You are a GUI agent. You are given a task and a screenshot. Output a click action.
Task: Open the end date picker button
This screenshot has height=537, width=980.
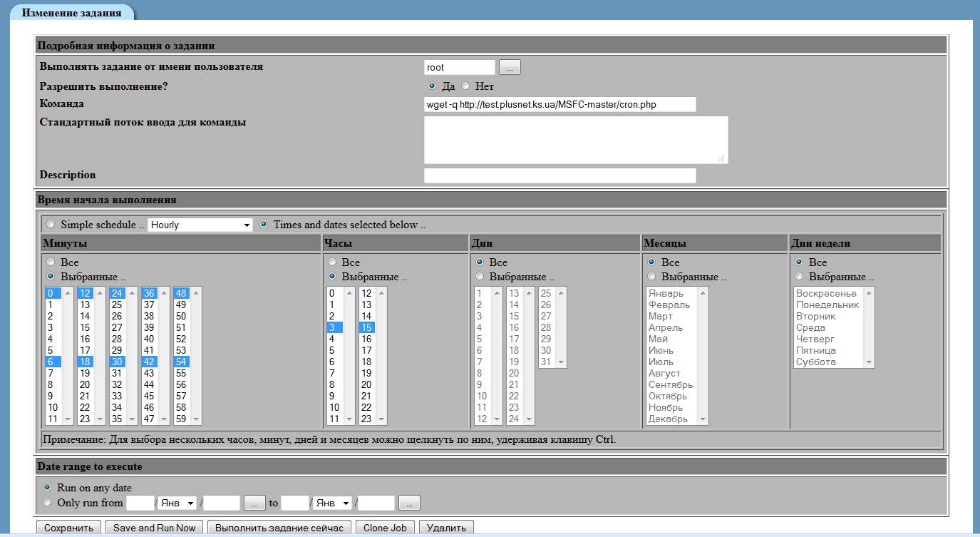click(x=409, y=503)
